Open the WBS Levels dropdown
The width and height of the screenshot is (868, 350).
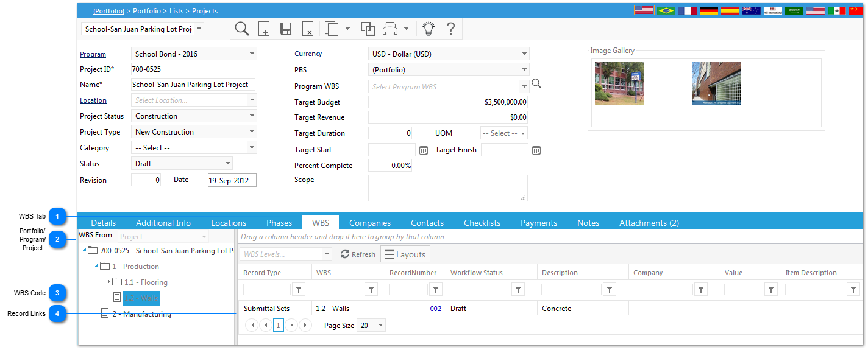327,254
